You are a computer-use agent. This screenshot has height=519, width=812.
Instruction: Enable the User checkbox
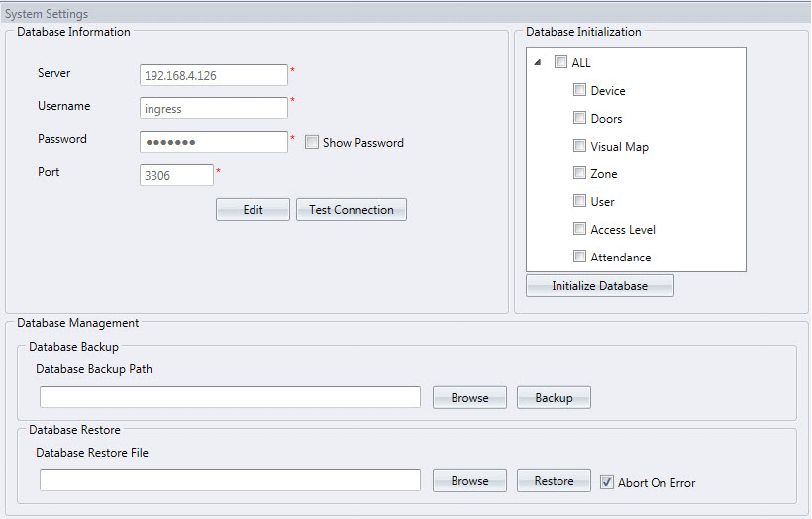pyautogui.click(x=580, y=202)
